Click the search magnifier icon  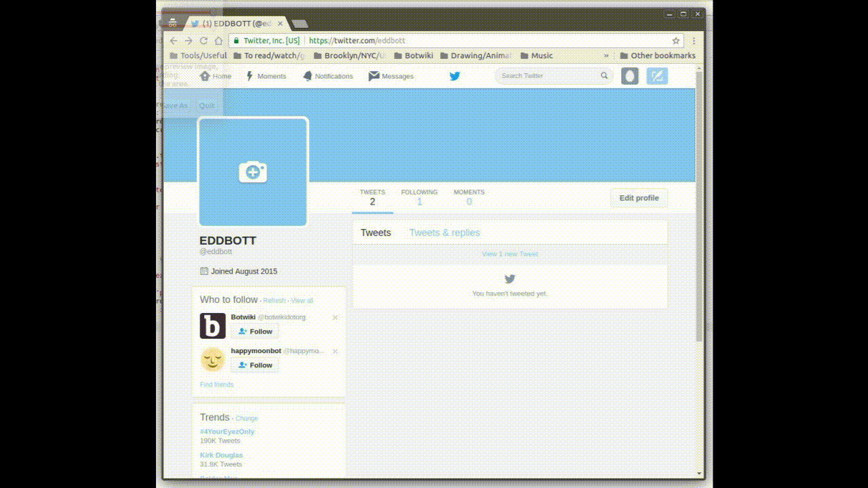604,76
